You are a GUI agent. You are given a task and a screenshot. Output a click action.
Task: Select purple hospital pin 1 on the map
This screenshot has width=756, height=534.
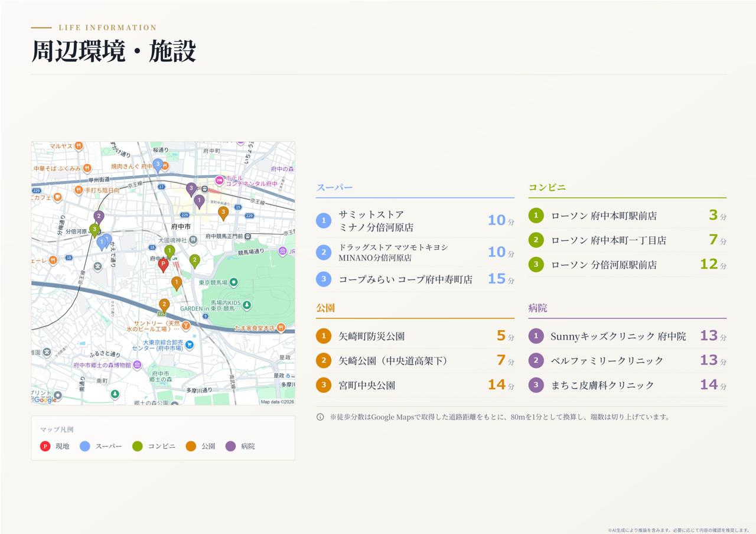[200, 201]
